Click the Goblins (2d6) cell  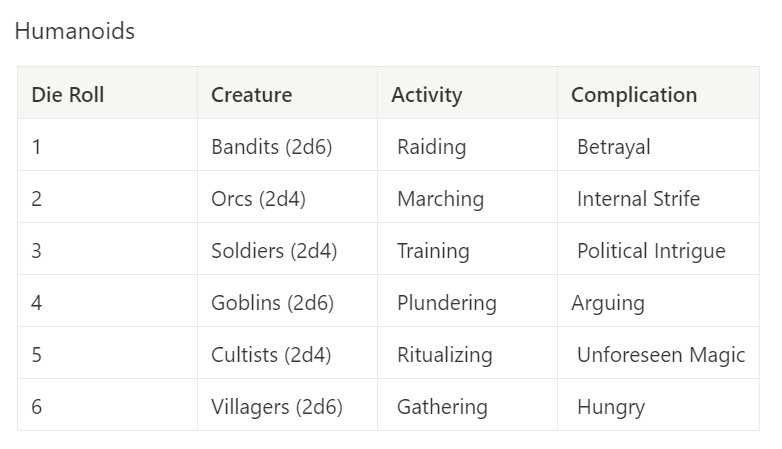(272, 303)
